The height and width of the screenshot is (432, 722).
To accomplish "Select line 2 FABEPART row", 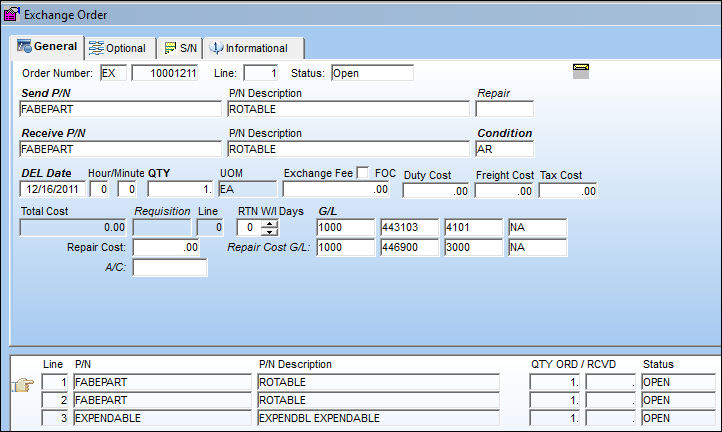I will click(378, 400).
